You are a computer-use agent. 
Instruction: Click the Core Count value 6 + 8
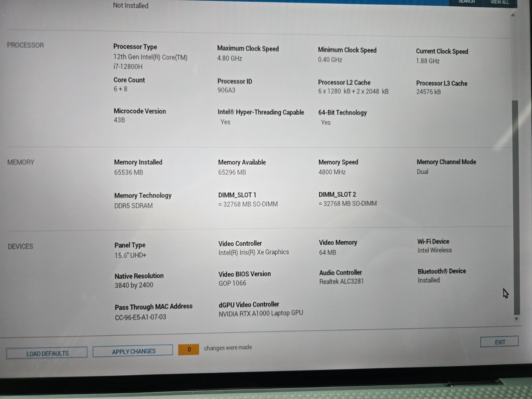[120, 89]
